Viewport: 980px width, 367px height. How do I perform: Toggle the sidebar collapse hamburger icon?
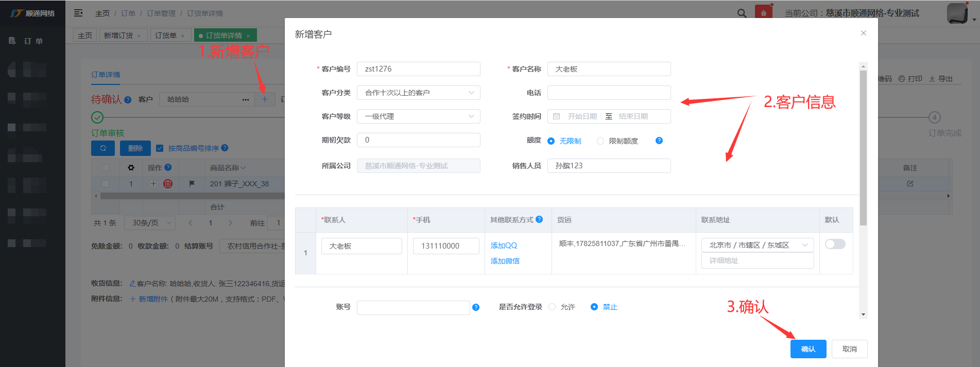click(78, 13)
